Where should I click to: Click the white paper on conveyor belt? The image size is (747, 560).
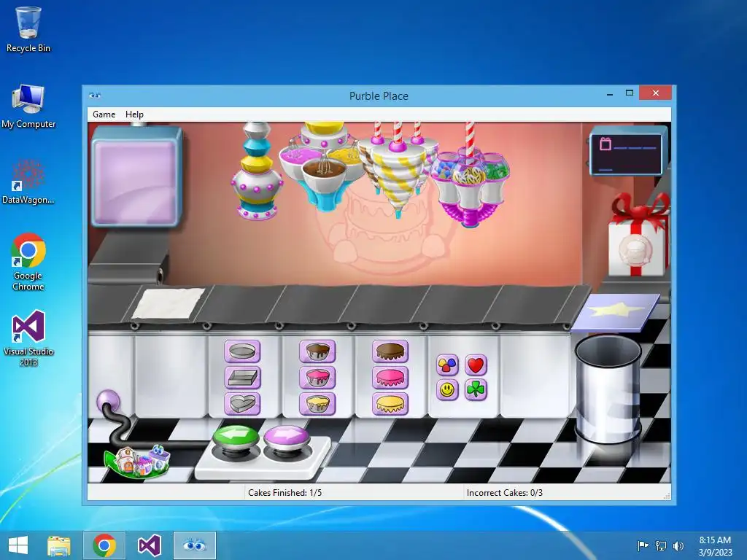coord(169,303)
